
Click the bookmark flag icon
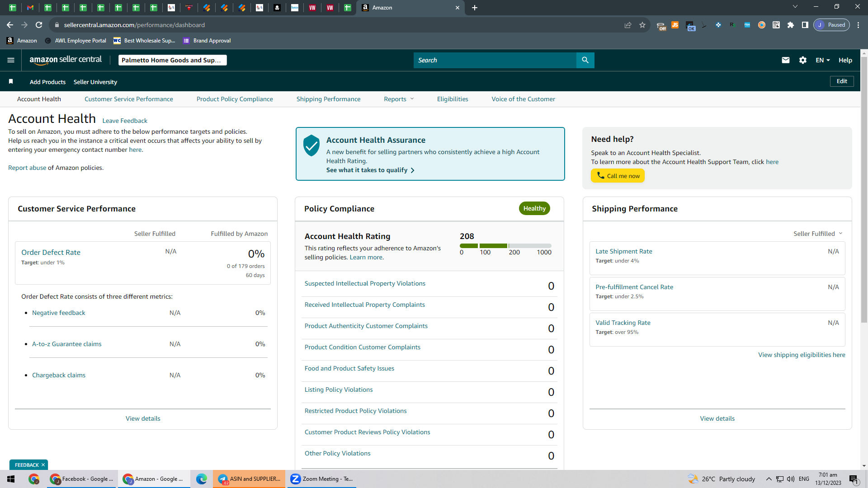point(11,81)
